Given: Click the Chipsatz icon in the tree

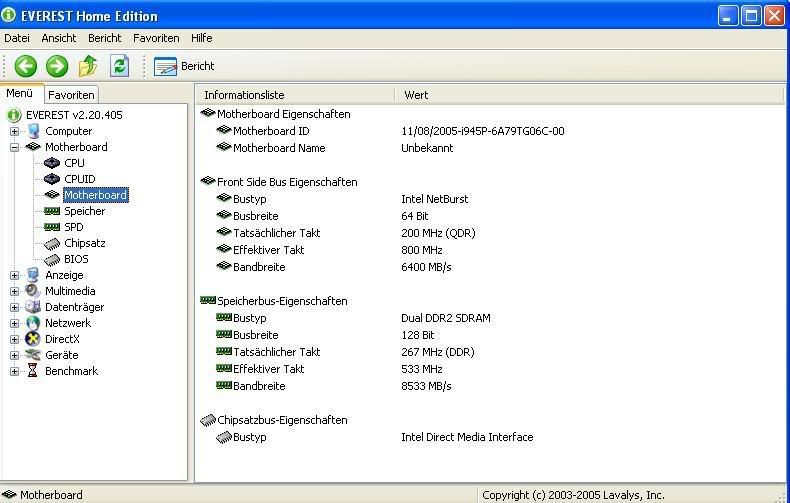Looking at the screenshot, I should coord(52,244).
